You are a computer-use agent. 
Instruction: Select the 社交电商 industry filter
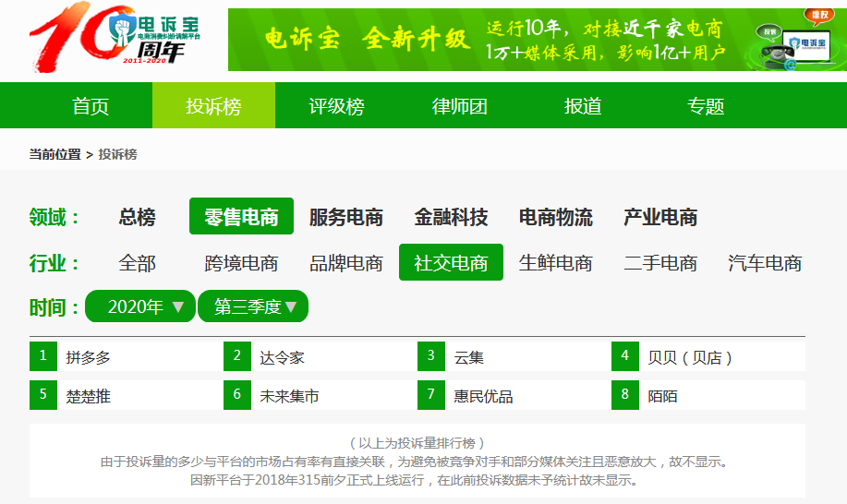[x=451, y=263]
